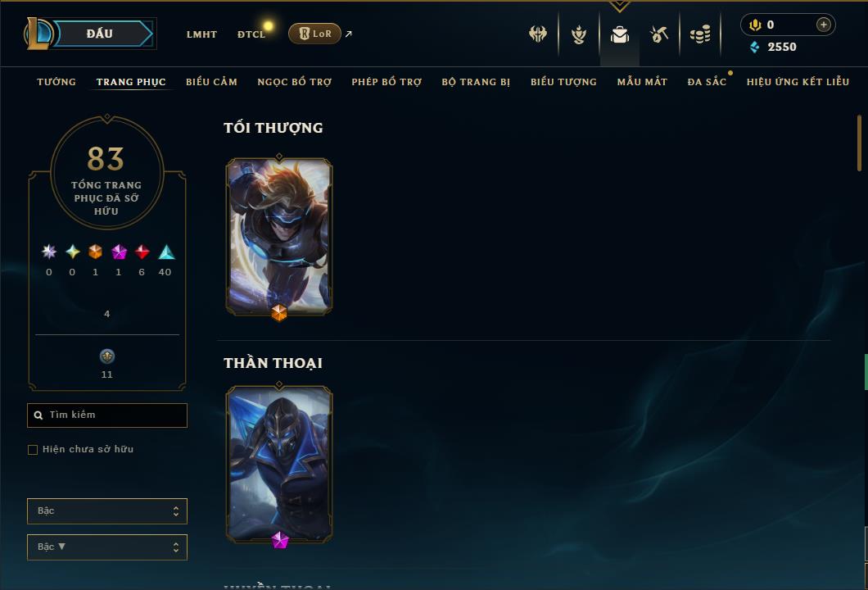Enable the Hiện chưa sở hữu checkbox
The image size is (868, 590).
tap(33, 449)
